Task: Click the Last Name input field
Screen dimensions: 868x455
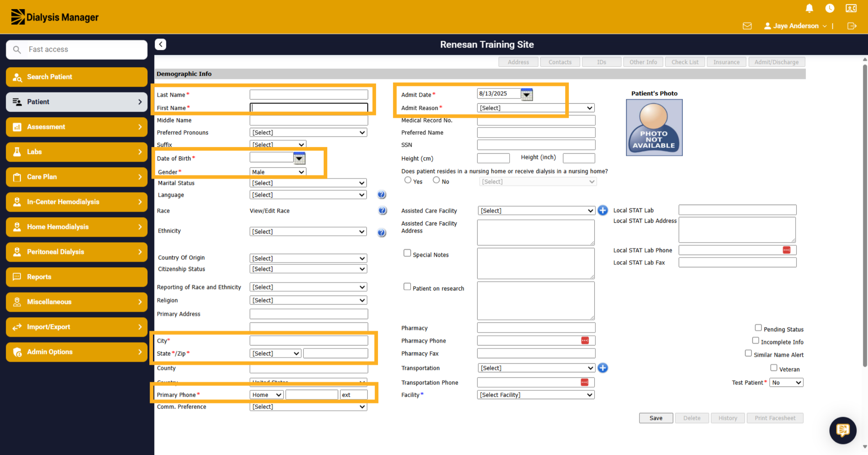Action: pyautogui.click(x=309, y=94)
